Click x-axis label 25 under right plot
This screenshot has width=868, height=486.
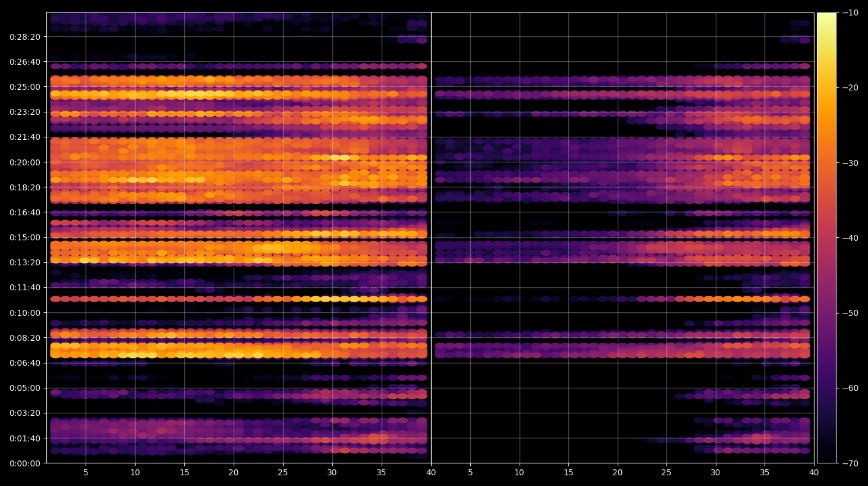[x=666, y=473]
